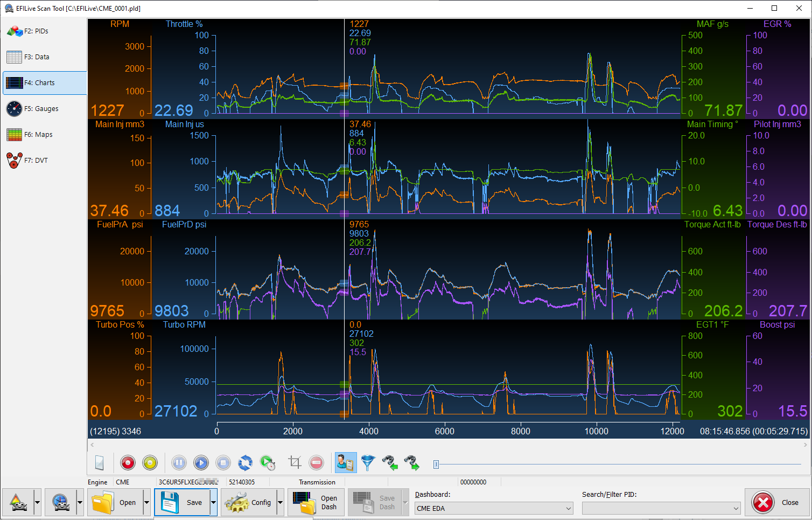Click the Turbo RPM label

184,325
